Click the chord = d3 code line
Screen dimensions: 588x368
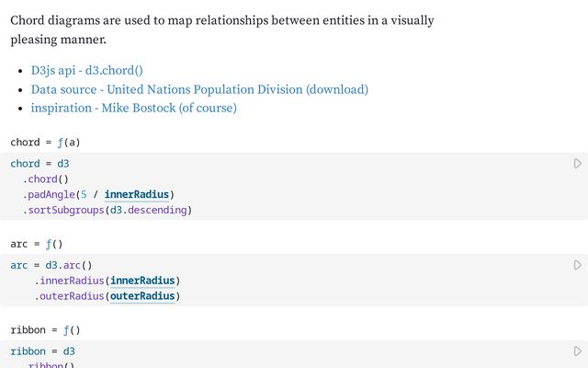click(40, 164)
